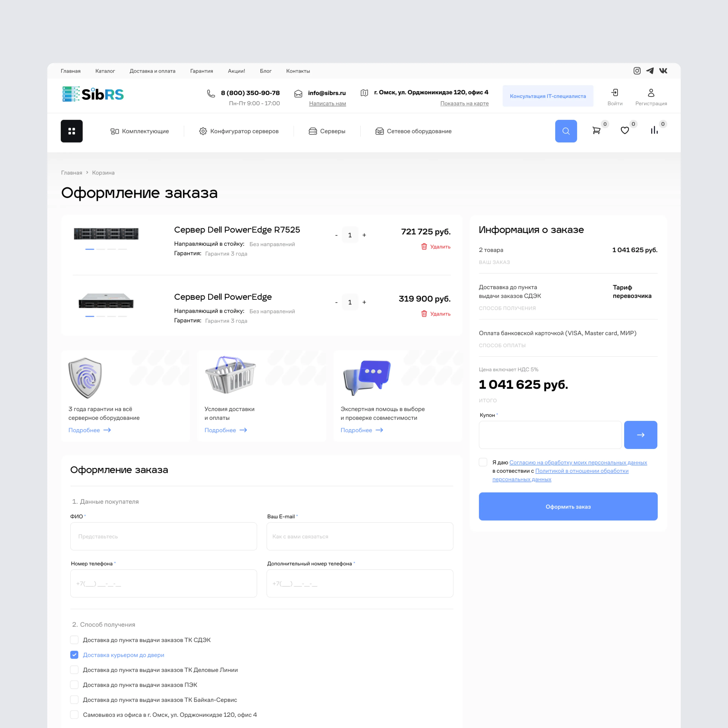
Task: Open Конфигуратор серверов
Action: (239, 131)
